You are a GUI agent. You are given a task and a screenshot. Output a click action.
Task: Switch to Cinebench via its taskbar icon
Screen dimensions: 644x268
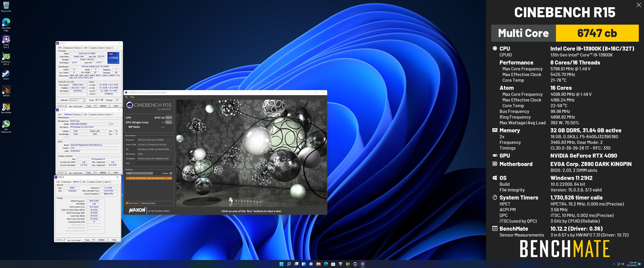(355, 264)
